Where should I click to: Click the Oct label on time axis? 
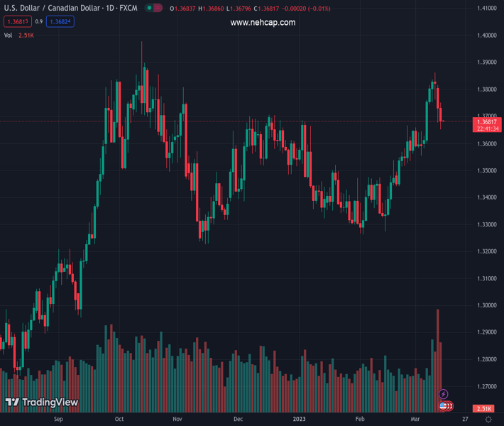point(119,420)
